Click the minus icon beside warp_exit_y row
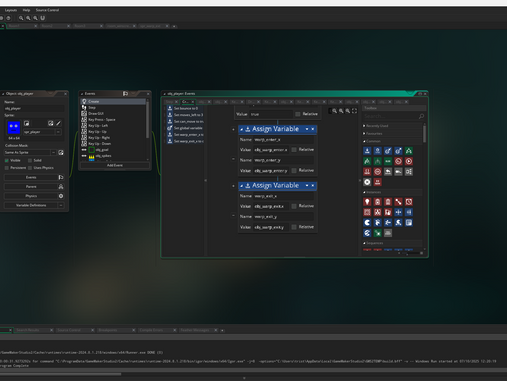Viewport: 507px width, 381px height. coord(233,216)
